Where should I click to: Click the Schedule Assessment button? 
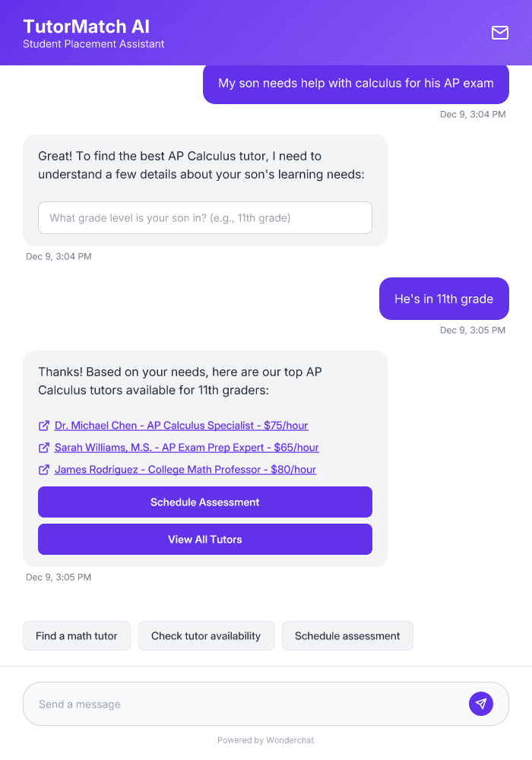point(205,502)
